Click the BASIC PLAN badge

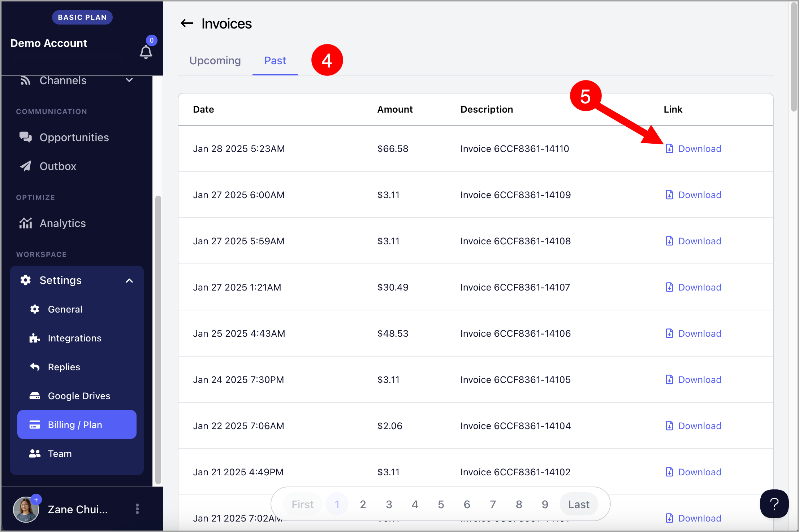[x=82, y=17]
